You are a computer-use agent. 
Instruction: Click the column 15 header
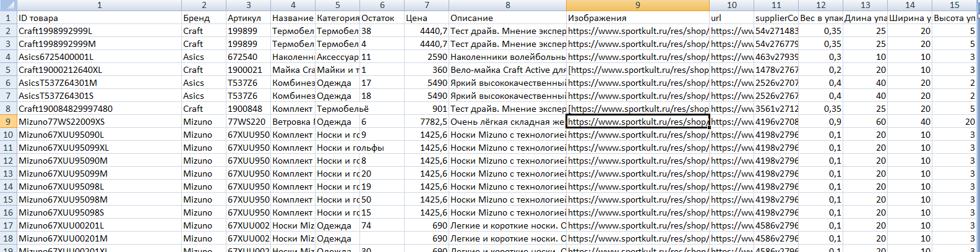(954, 5)
